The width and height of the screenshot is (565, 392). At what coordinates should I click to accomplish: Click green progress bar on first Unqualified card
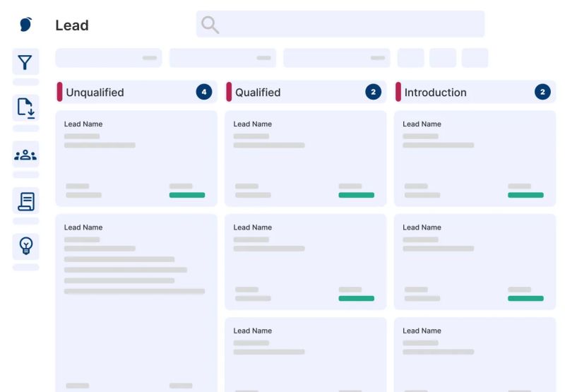pos(187,195)
